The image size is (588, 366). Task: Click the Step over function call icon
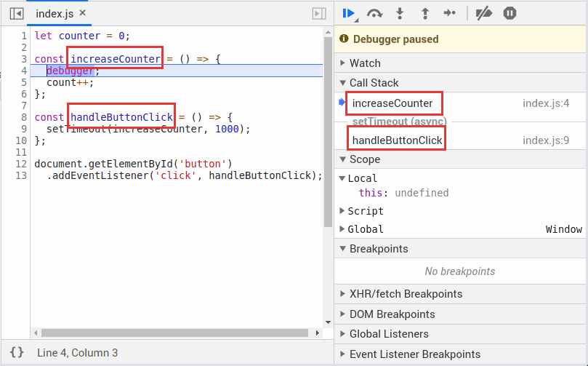375,13
